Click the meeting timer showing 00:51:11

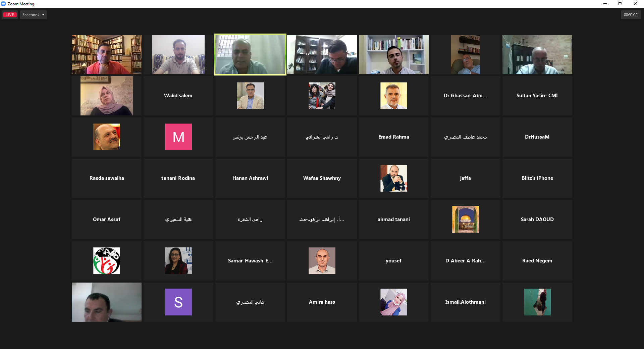click(x=631, y=15)
